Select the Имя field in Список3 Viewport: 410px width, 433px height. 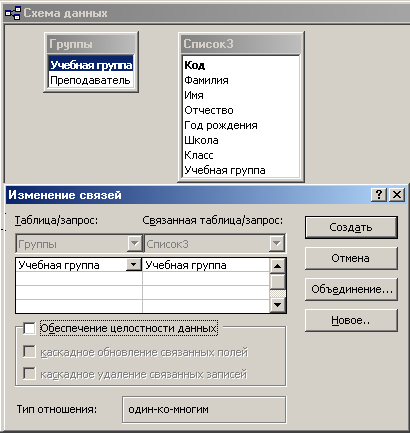pyautogui.click(x=194, y=95)
